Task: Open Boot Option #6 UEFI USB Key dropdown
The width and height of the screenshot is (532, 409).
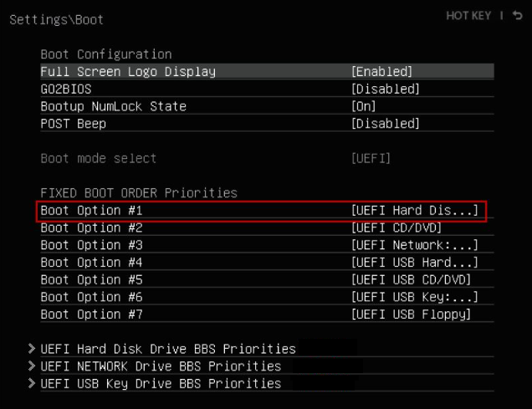Action: click(415, 297)
